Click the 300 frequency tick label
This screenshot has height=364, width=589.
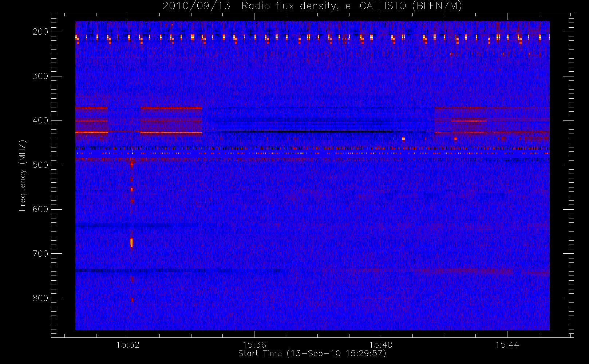(x=40, y=76)
